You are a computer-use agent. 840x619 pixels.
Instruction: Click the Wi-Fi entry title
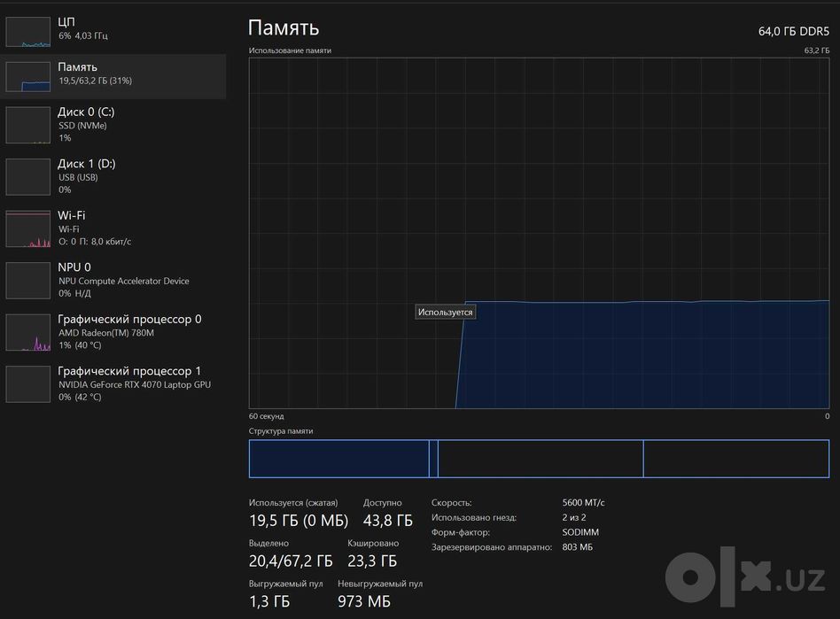(71, 215)
